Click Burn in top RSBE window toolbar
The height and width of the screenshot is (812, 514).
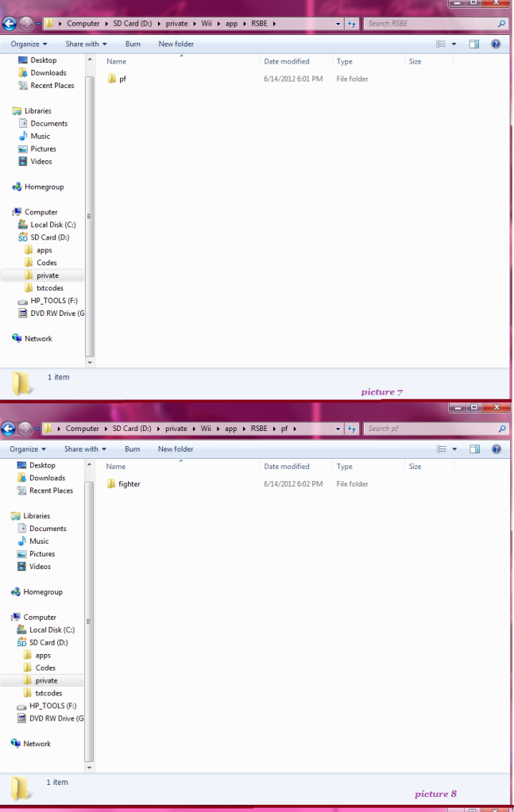pyautogui.click(x=133, y=44)
